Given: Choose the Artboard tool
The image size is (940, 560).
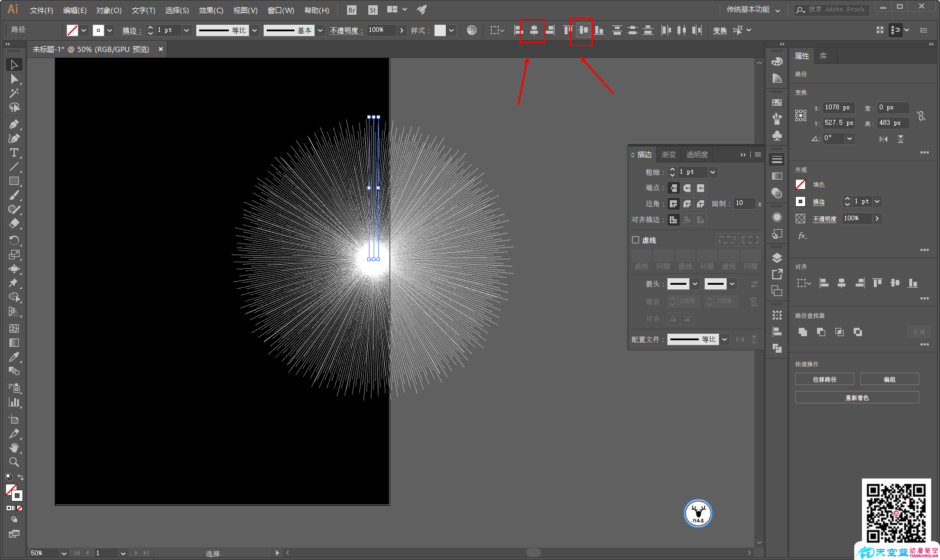Looking at the screenshot, I should [14, 419].
